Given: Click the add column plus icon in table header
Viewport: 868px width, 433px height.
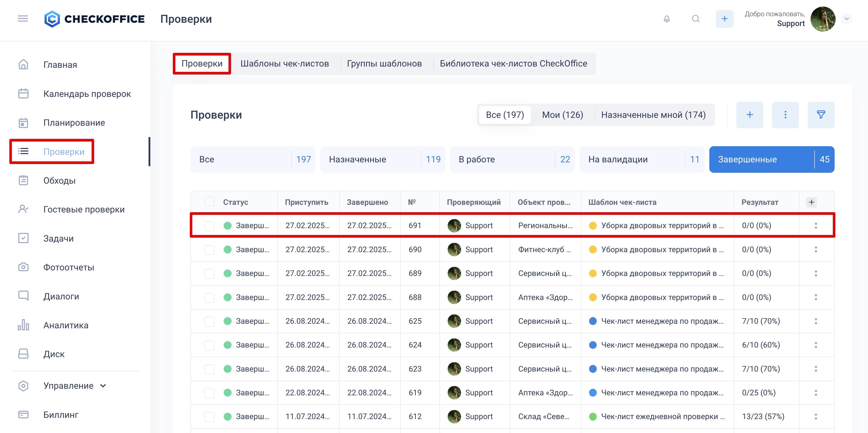Looking at the screenshot, I should (811, 202).
